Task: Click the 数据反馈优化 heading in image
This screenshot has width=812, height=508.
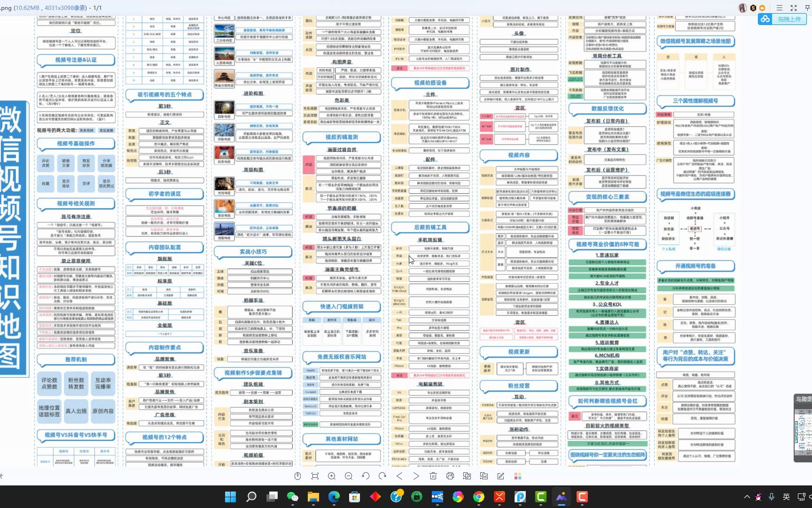Action: click(608, 109)
